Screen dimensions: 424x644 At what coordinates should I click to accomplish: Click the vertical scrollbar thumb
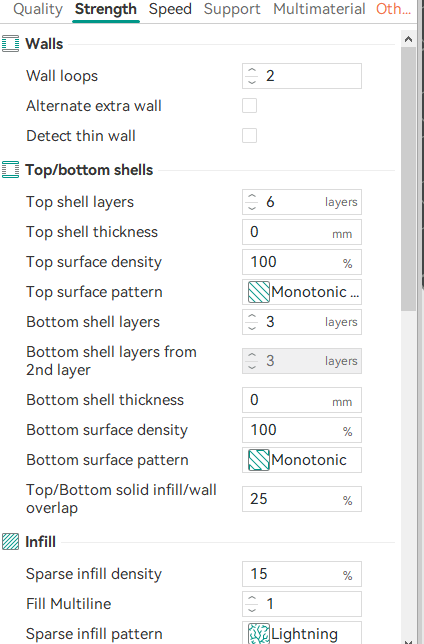[x=408, y=179]
